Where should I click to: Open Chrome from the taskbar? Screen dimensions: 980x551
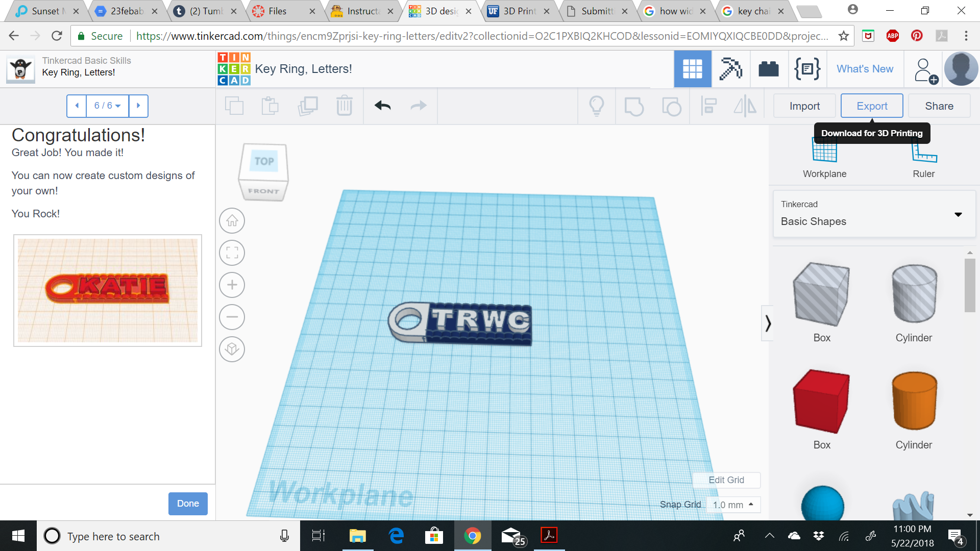click(x=472, y=536)
